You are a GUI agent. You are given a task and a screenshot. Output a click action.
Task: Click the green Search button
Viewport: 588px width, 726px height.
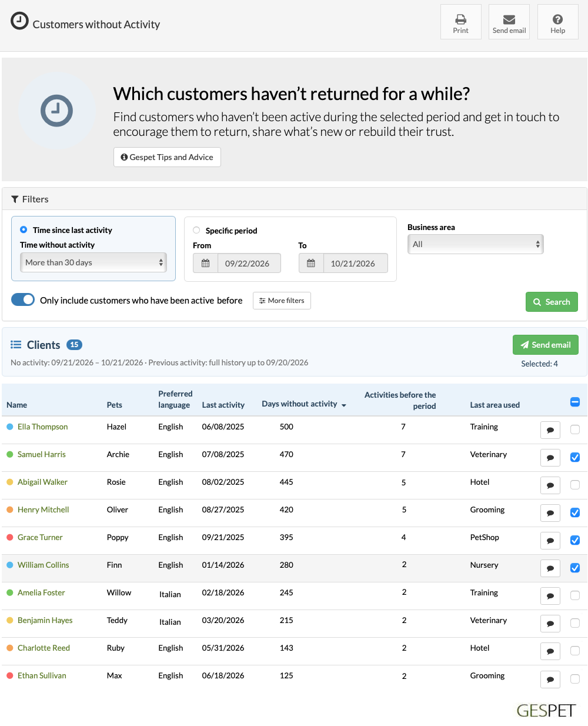pos(552,302)
